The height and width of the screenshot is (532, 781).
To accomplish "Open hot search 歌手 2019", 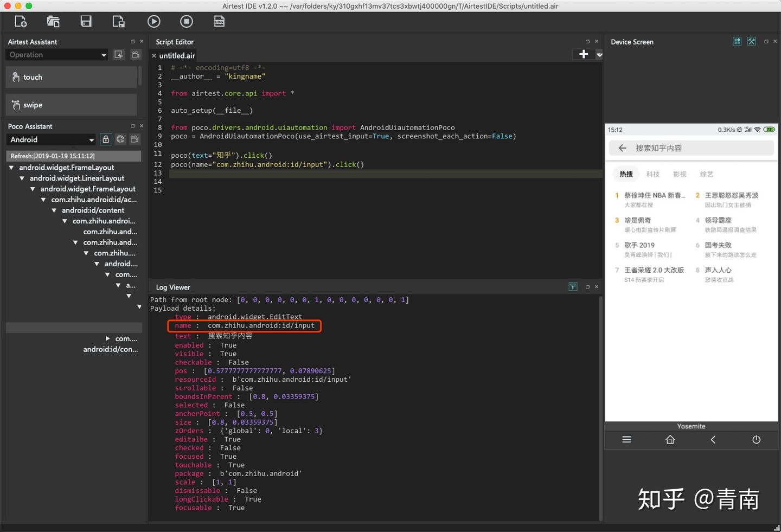I will (x=639, y=245).
